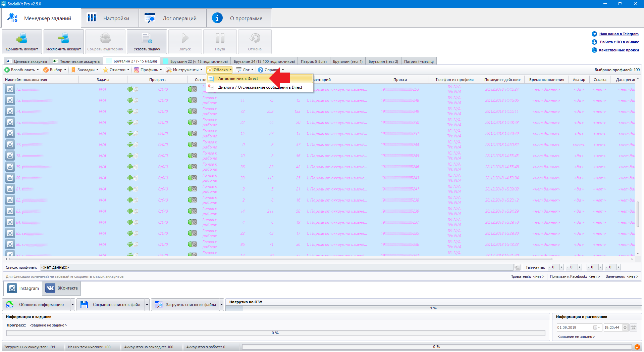Expand the arrow beside Сохранить список в файл
Screen dimensions: 644x352
(147, 305)
